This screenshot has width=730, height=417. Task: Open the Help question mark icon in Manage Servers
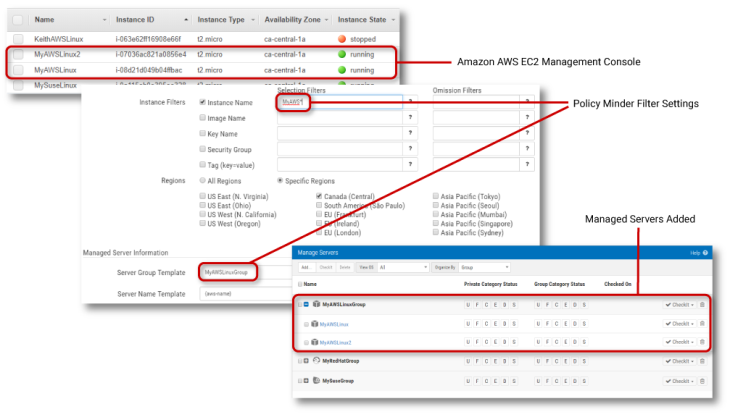[705, 253]
